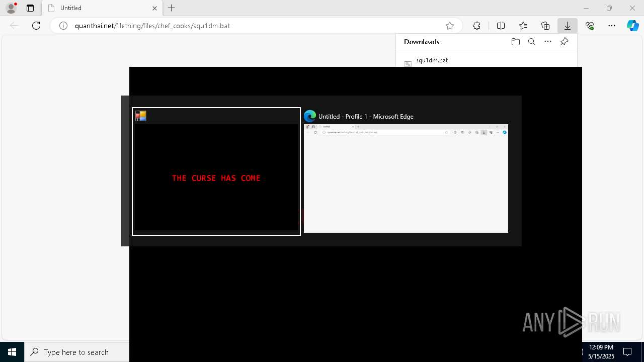Refresh the current page
644x362 pixels.
pos(36,26)
